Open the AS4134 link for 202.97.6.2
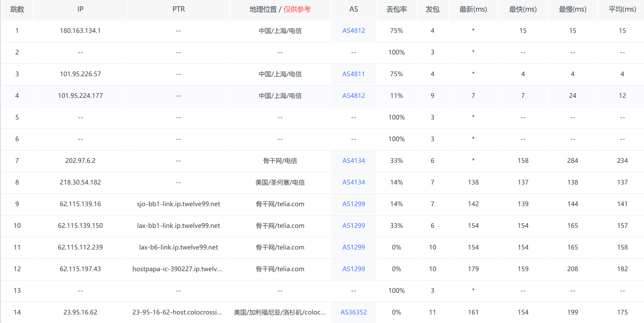Image resolution: width=644 pixels, height=323 pixels. coord(353,161)
